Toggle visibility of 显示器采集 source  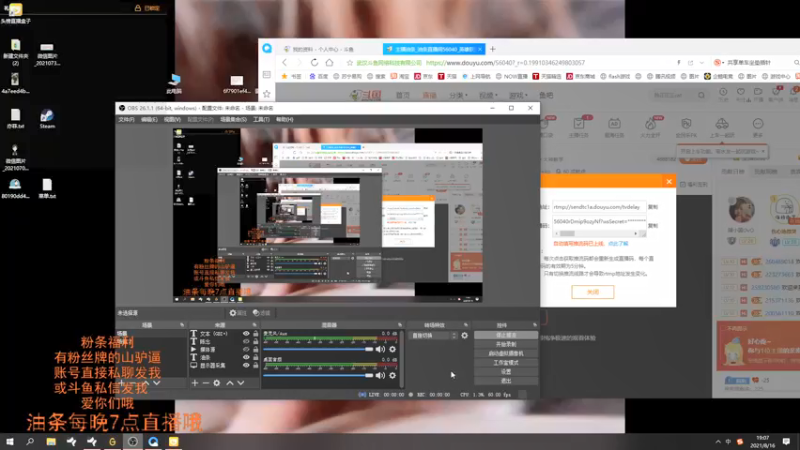point(246,365)
